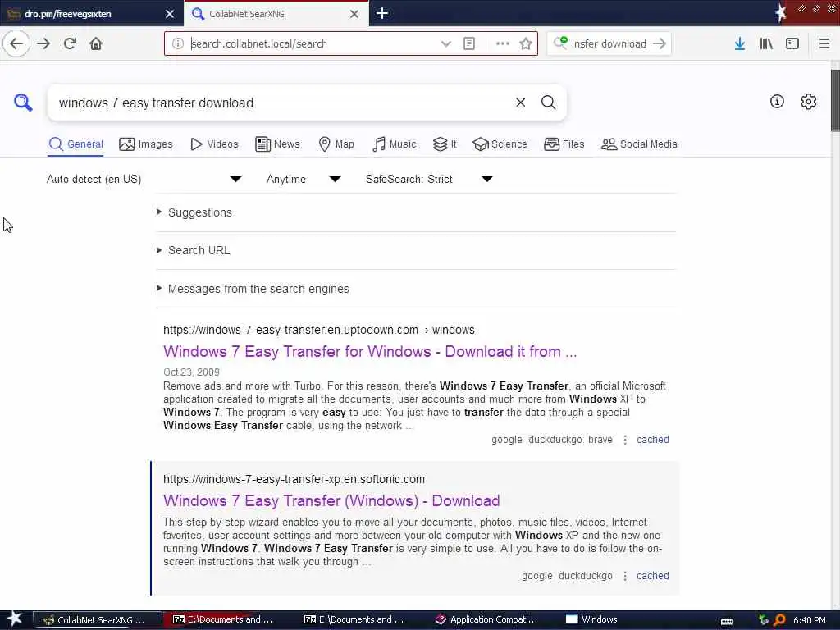Open the system tray keyboard icon
840x630 pixels.
tap(727, 621)
